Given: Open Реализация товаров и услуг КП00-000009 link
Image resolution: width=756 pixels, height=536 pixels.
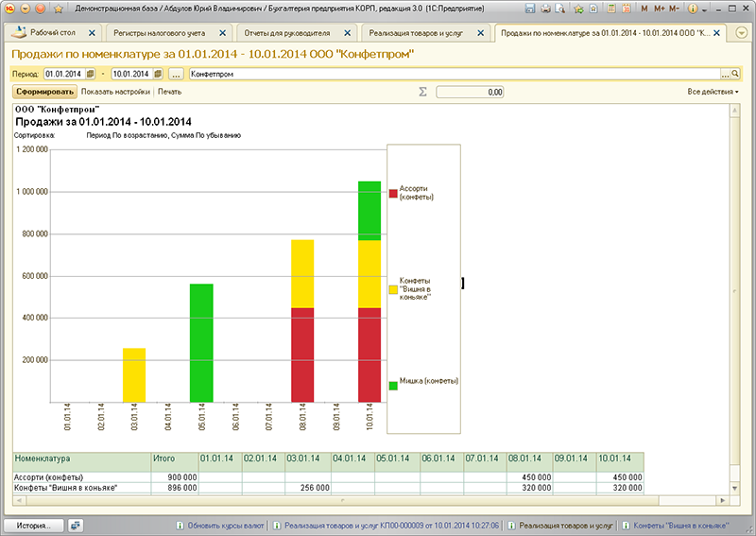Looking at the screenshot, I should (391, 526).
